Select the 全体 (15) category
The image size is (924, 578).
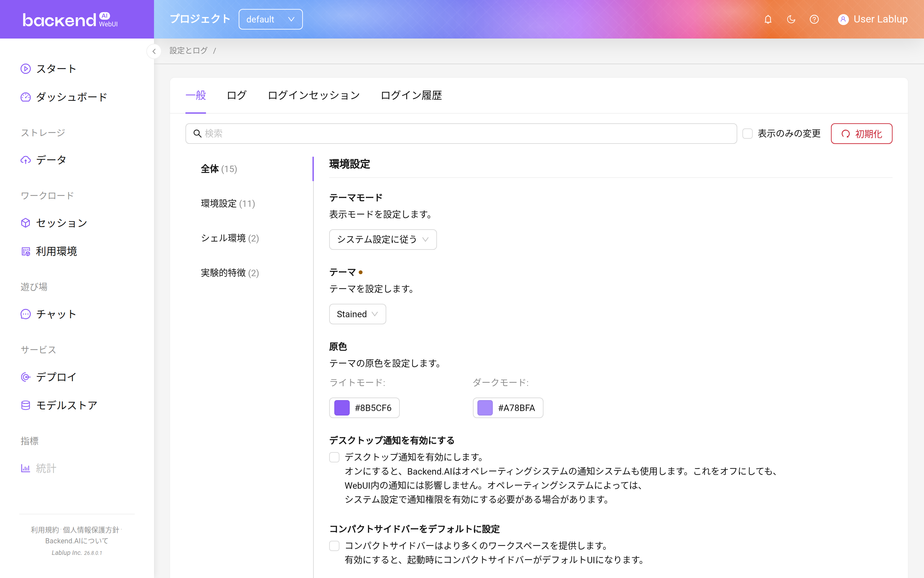tap(249, 169)
